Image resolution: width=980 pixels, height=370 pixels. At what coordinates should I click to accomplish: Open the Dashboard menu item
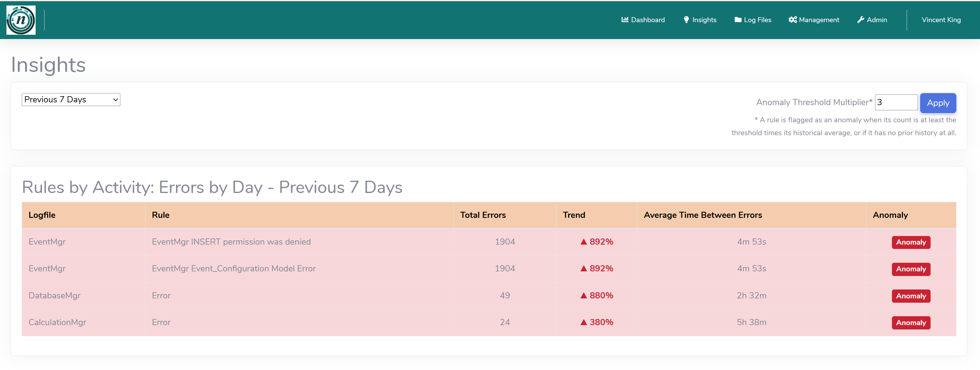point(643,20)
